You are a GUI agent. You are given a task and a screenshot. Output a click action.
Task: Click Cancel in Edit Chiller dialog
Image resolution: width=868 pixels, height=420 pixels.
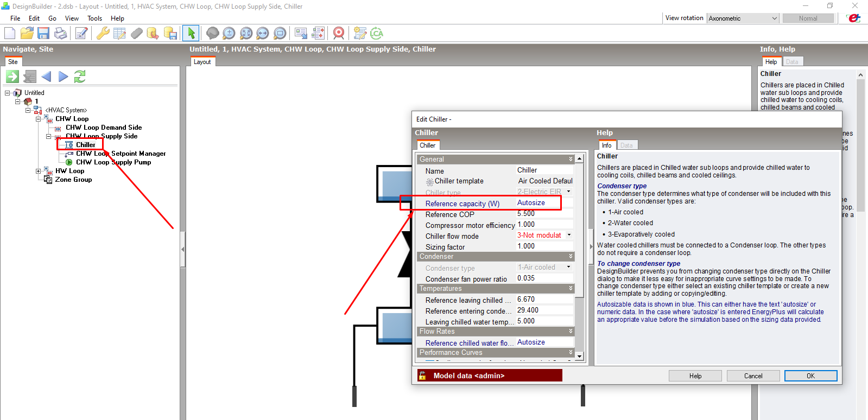click(x=753, y=376)
